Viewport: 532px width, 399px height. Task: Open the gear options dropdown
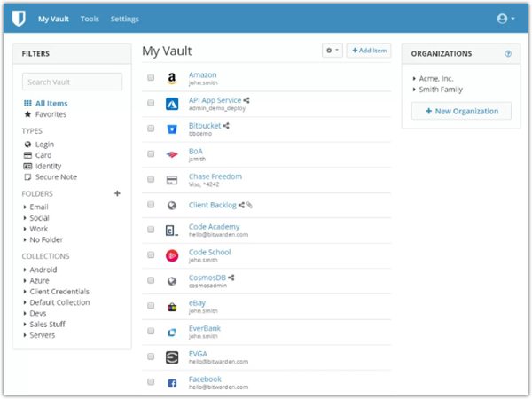coord(332,51)
